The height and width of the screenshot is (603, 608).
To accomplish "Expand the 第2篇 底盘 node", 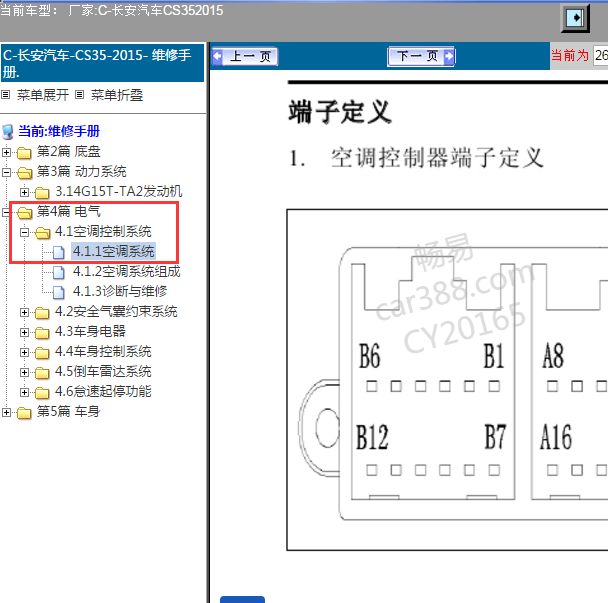I will coord(6,152).
